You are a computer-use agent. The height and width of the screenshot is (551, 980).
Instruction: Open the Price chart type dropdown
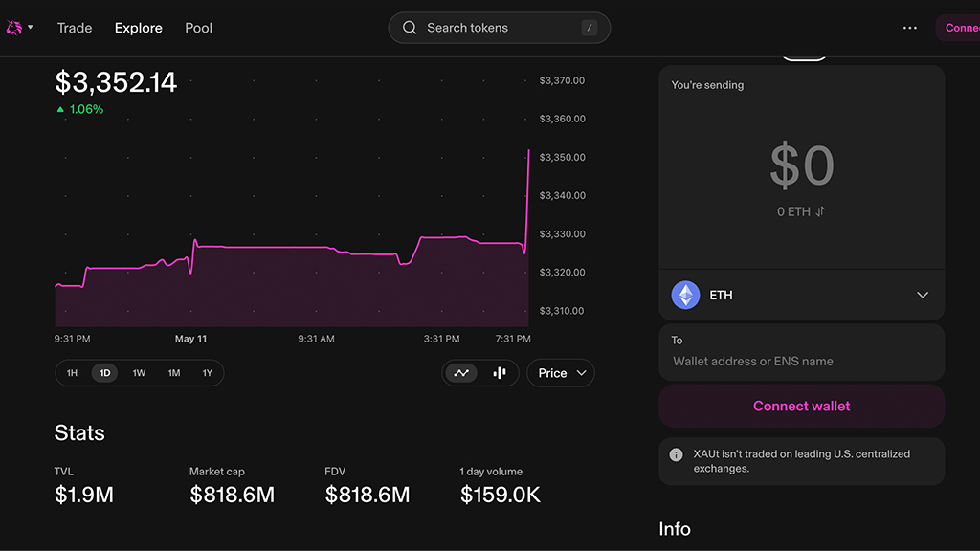click(560, 373)
